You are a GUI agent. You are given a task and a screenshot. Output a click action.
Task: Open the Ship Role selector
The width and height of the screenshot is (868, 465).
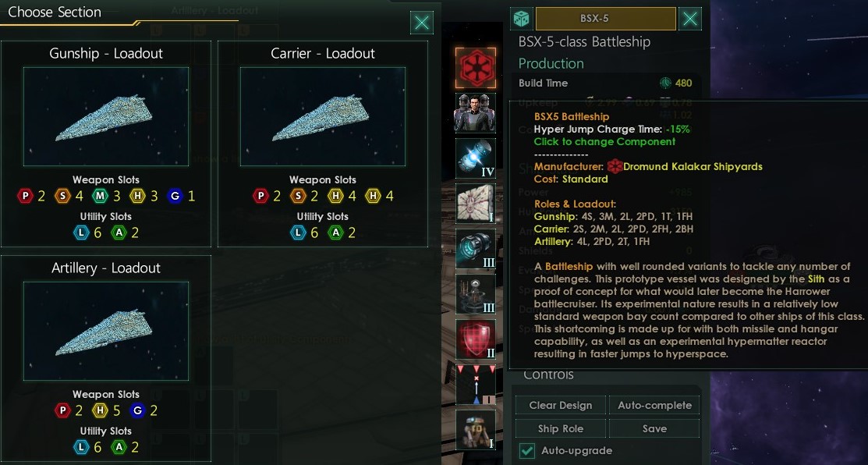(x=560, y=428)
